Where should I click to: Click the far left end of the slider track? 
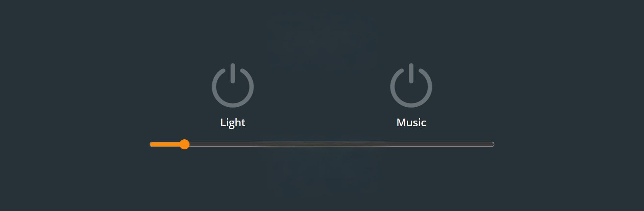coord(151,144)
